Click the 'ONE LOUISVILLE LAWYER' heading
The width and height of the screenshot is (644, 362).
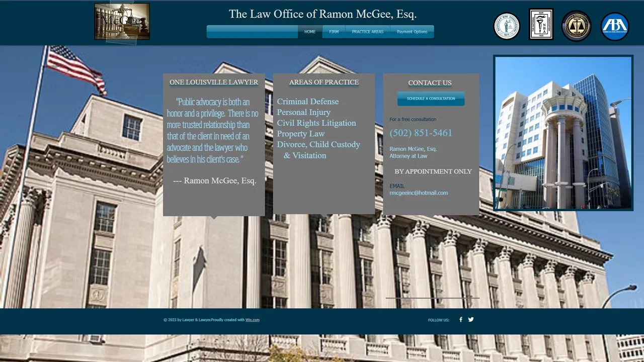pyautogui.click(x=214, y=82)
